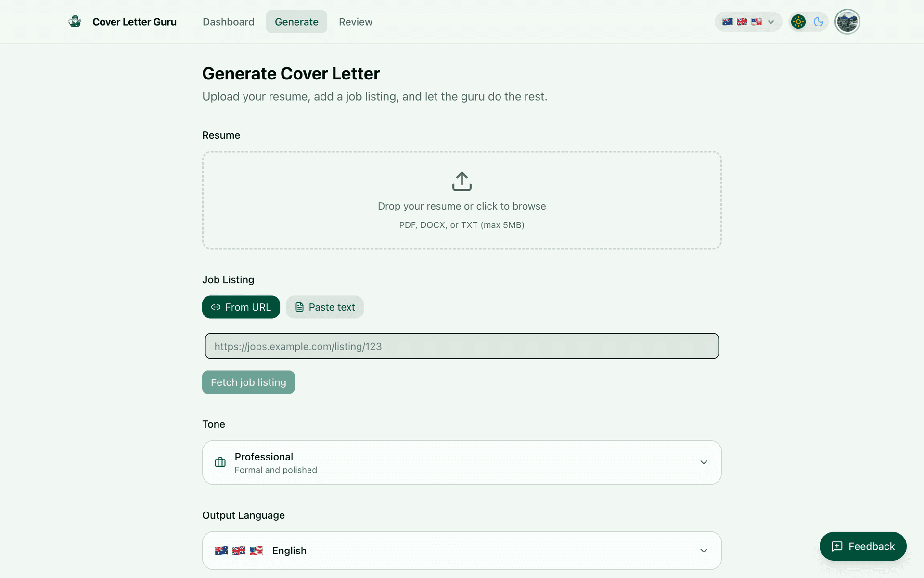Switch to the Review tab
Screen dimensions: 924x578
[x=356, y=22]
